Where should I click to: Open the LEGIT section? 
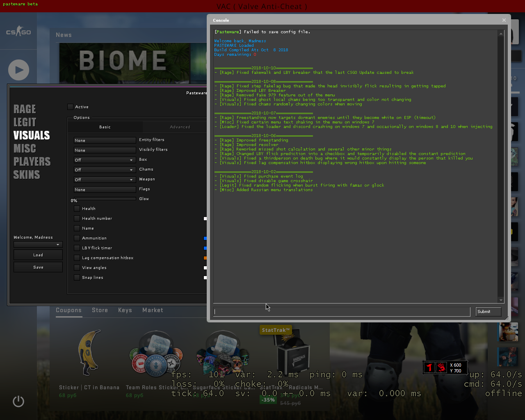(x=25, y=122)
